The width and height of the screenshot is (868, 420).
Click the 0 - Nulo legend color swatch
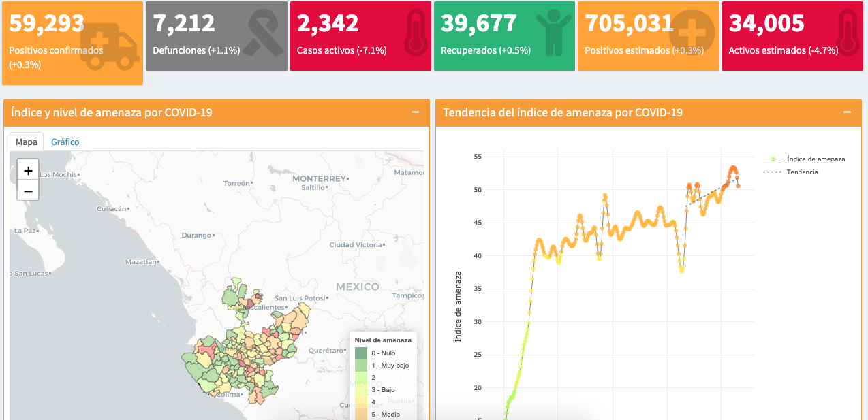[360, 353]
